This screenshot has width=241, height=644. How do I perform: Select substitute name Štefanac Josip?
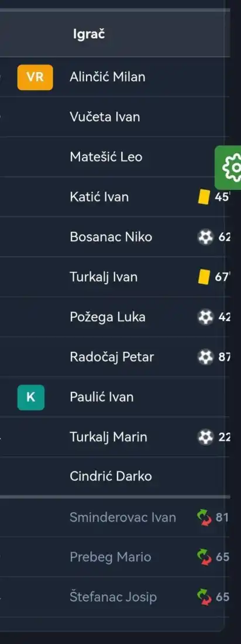[113, 597]
